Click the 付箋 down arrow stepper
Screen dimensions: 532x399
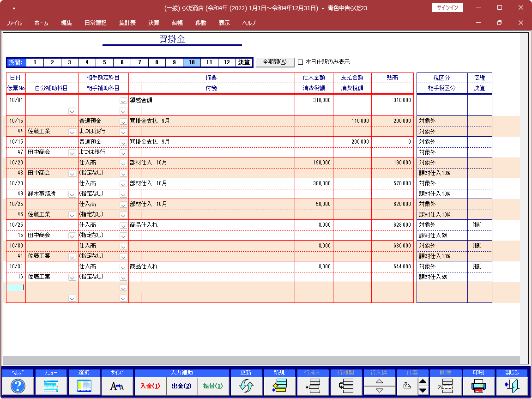pos(423,391)
